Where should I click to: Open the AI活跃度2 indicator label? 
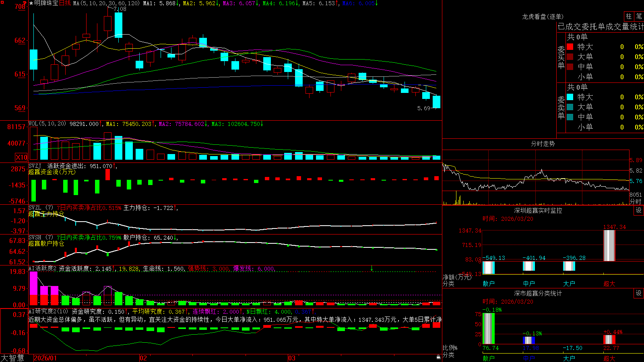tap(43, 269)
